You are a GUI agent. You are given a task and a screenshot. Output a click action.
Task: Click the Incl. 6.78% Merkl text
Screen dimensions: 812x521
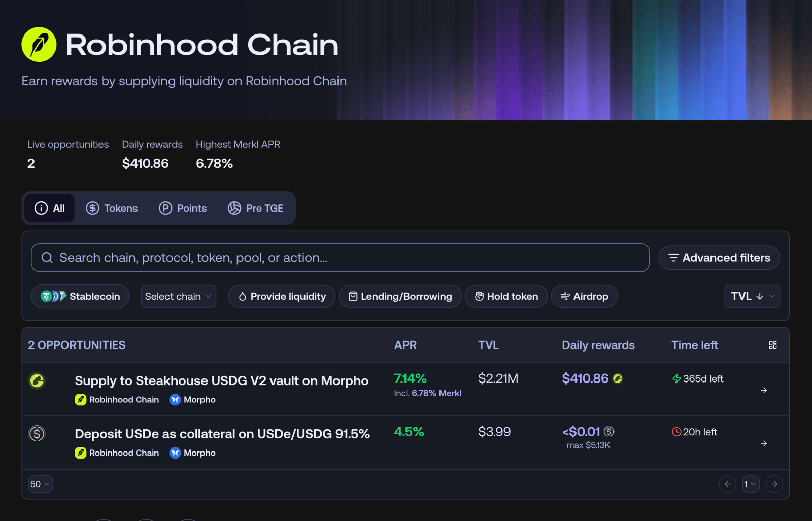pyautogui.click(x=428, y=393)
